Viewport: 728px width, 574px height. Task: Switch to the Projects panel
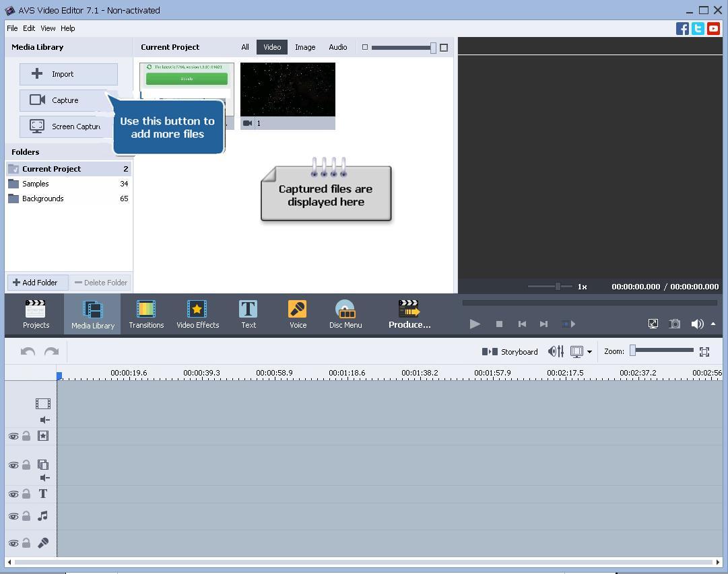pyautogui.click(x=36, y=314)
